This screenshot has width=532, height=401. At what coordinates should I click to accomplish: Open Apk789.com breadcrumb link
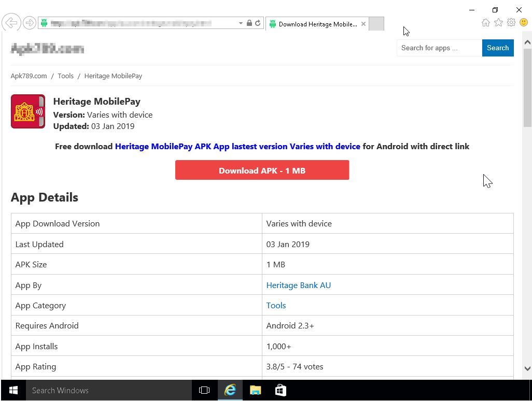coord(29,76)
